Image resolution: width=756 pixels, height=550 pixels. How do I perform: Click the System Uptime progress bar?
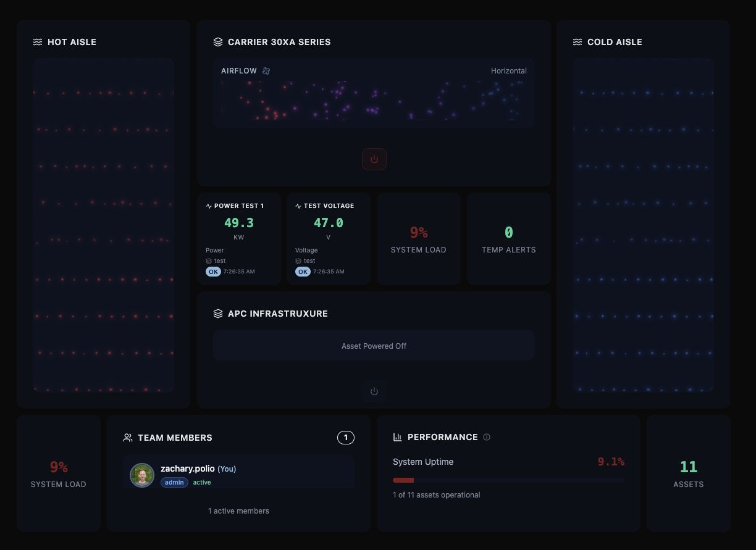(508, 480)
